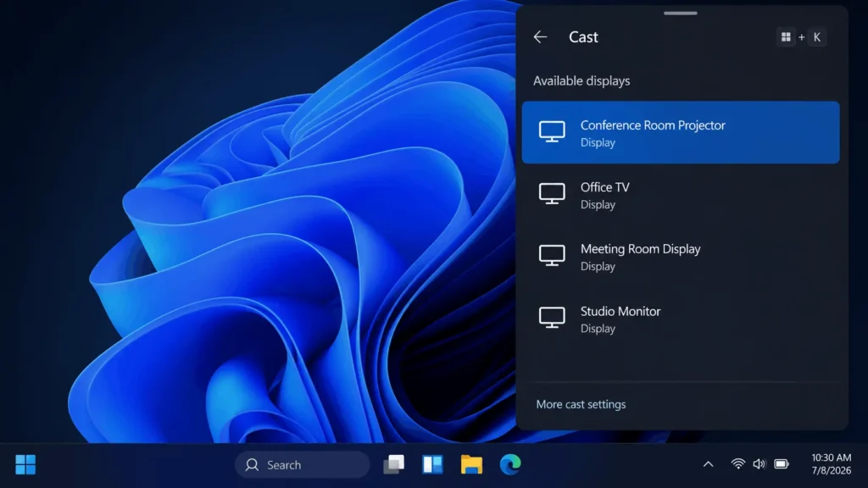Launch Microsoft Edge from the taskbar

509,465
